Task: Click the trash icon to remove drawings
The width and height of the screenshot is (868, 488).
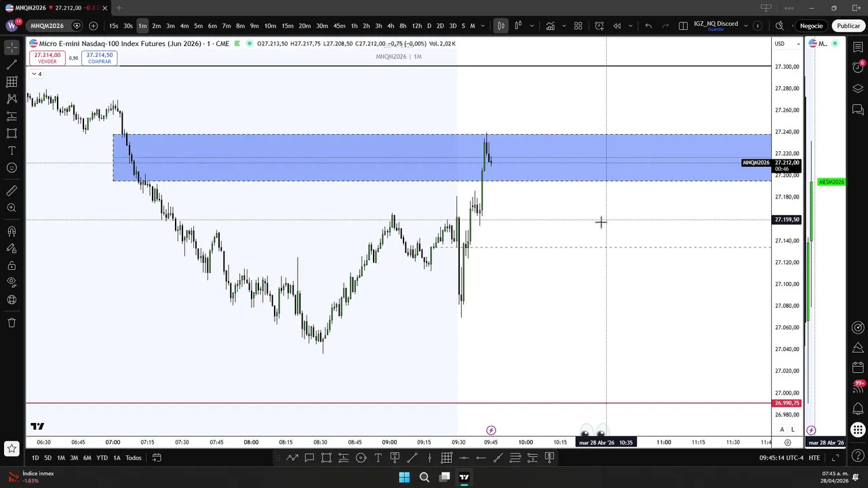Action: coord(12,323)
